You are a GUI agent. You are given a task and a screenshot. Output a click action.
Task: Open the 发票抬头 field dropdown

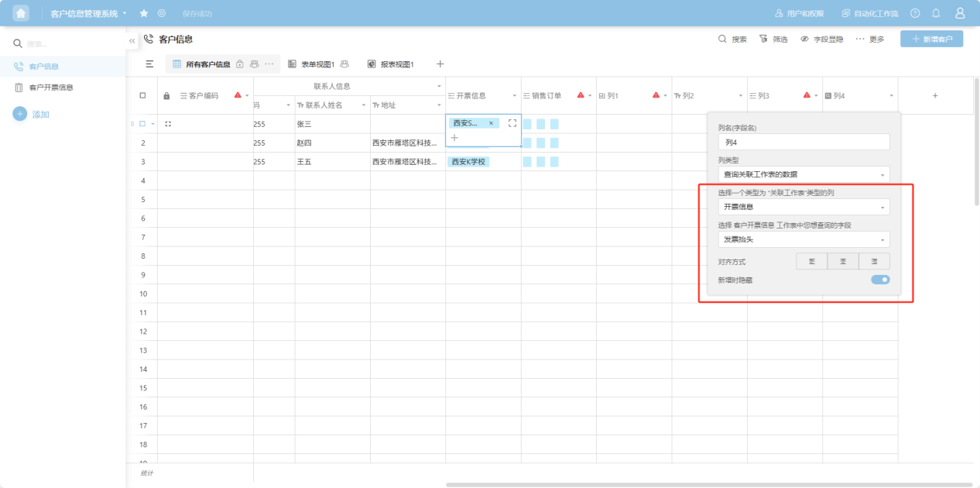click(804, 239)
